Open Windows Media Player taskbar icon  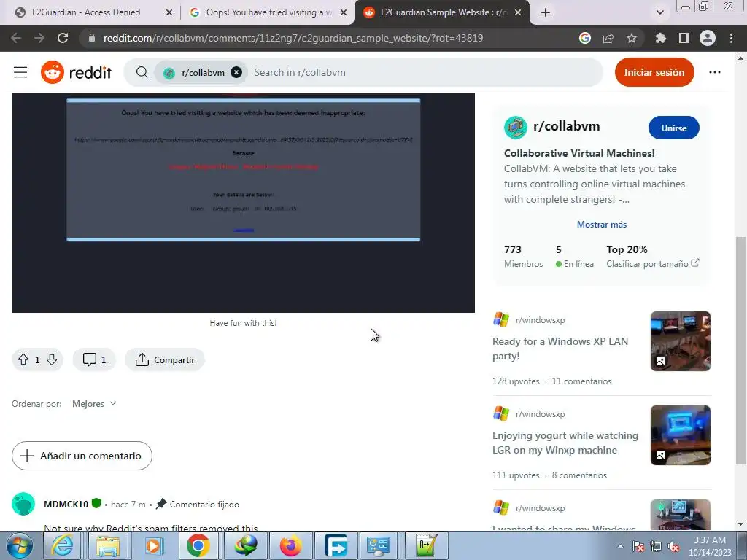click(153, 545)
